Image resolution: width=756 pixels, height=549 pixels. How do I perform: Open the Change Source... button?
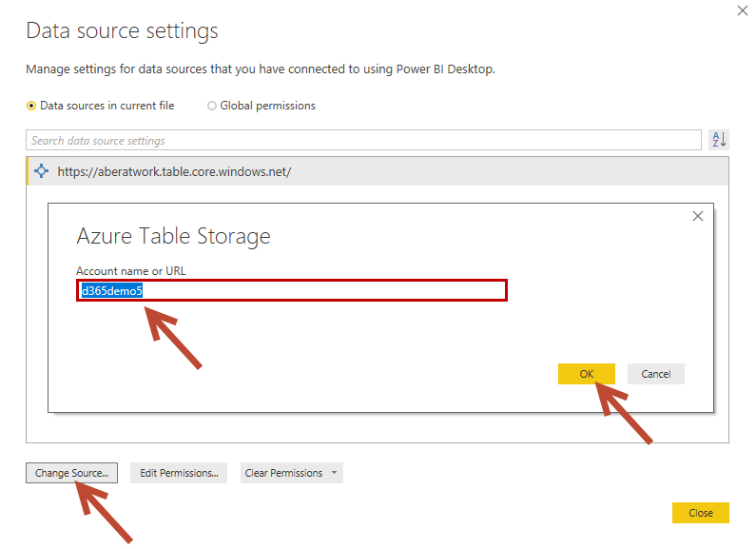(x=71, y=473)
